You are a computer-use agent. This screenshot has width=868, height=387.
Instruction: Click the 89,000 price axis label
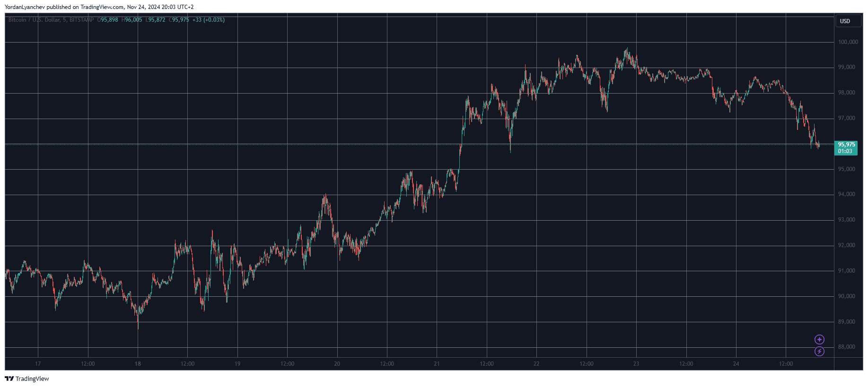[x=847, y=322]
